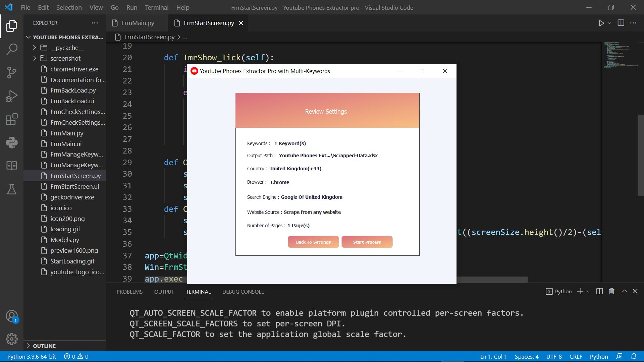This screenshot has width=644, height=362.
Task: Switch to the DEBUG CONSOLE tab
Action: (243, 292)
